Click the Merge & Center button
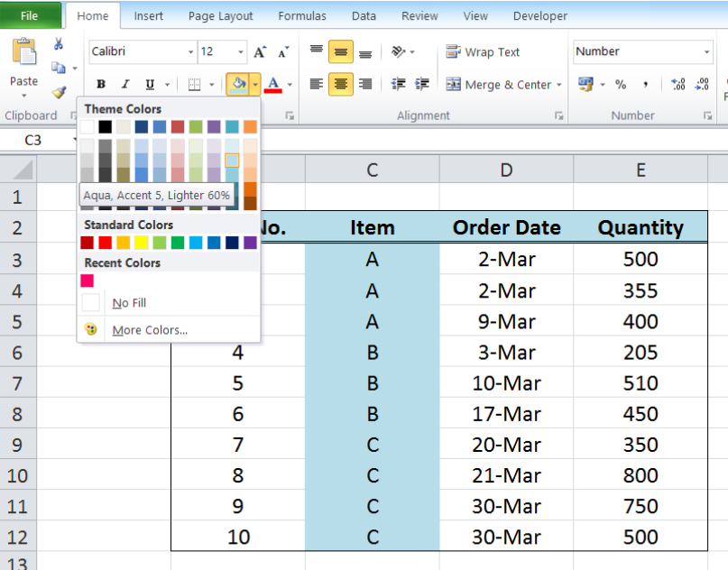The image size is (728, 570). click(x=499, y=85)
